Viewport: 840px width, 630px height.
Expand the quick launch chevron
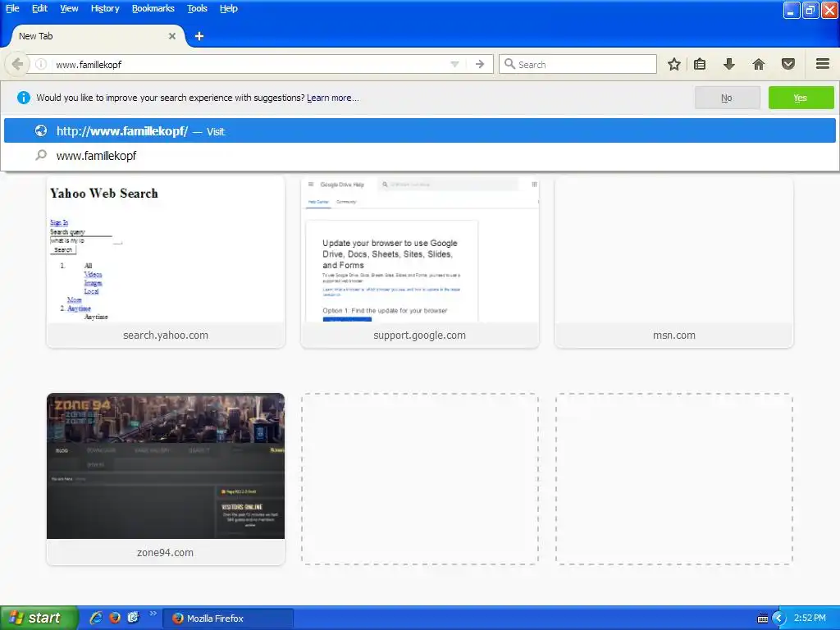(153, 614)
